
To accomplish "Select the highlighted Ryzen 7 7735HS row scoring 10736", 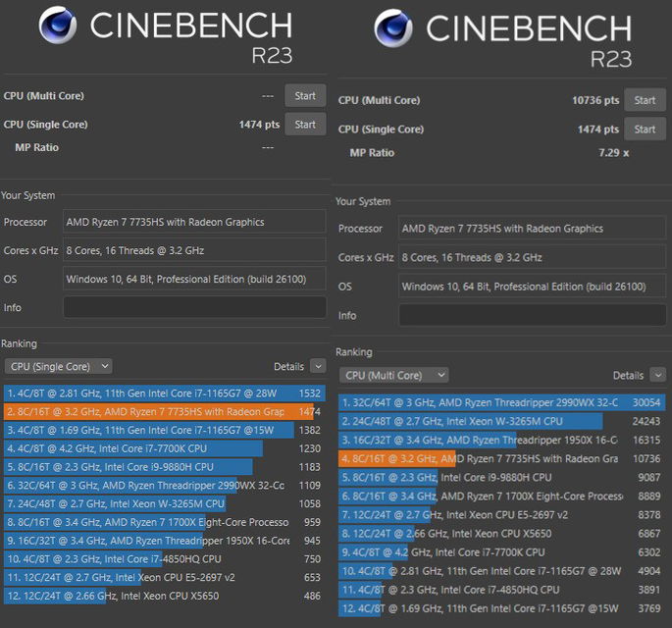I will point(502,458).
